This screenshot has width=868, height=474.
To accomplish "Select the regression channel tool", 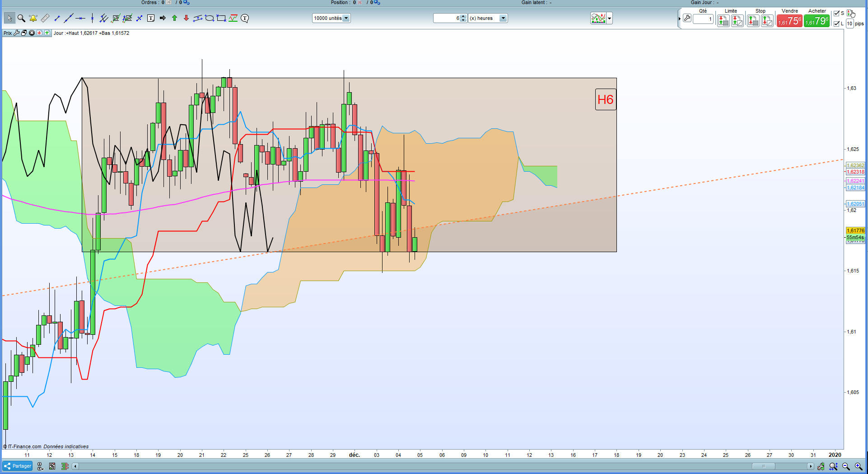I will [198, 18].
